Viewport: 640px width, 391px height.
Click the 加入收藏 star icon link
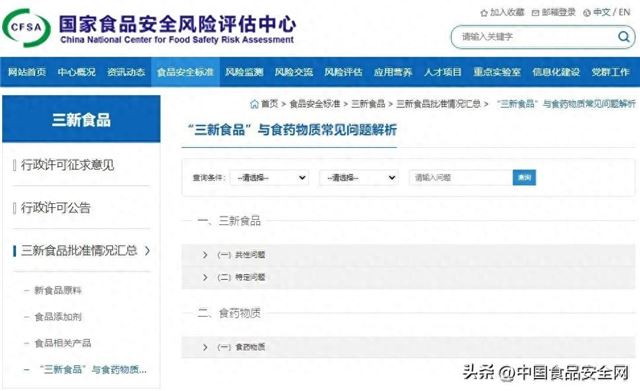point(502,12)
